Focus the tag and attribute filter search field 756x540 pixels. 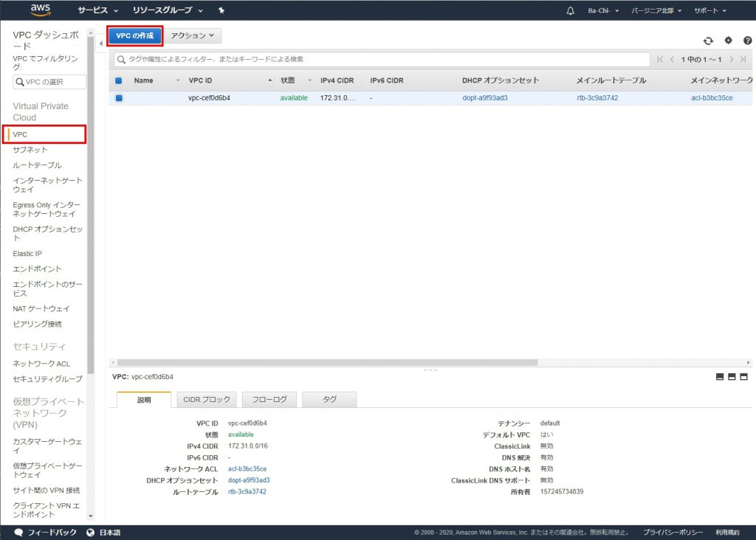382,59
